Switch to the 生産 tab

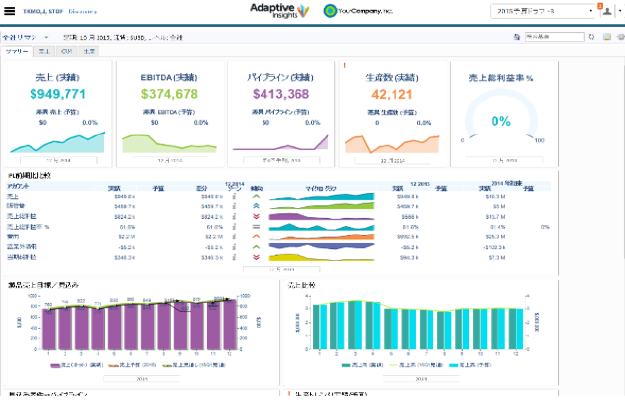coord(90,49)
